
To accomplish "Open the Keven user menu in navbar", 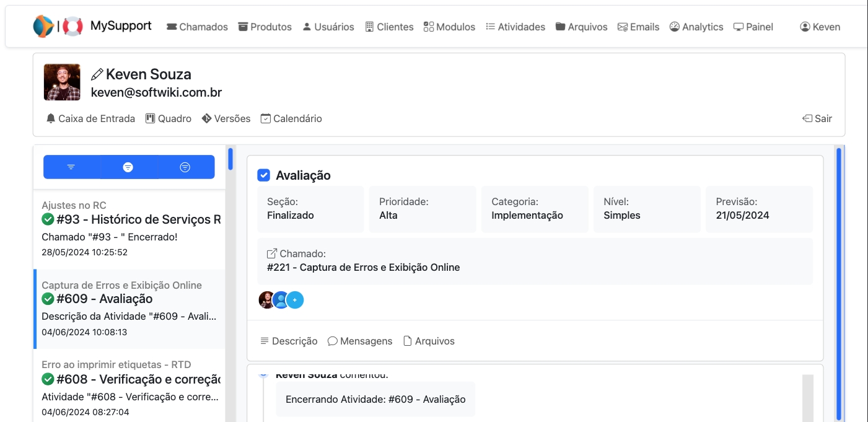I will coord(820,27).
